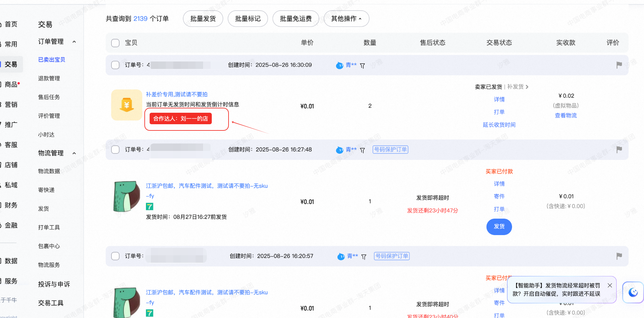Click flag icon for order created 16:30:09
The image size is (644, 318).
coord(619,65)
